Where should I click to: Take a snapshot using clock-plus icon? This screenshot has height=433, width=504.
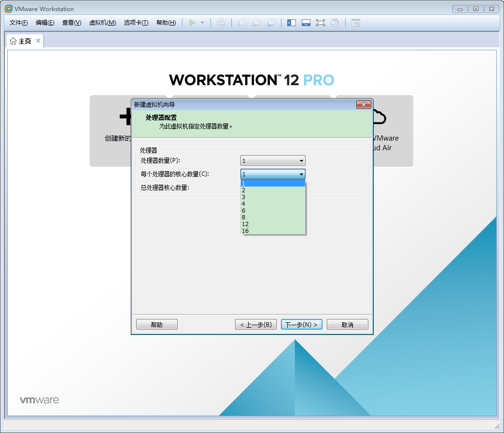click(241, 23)
